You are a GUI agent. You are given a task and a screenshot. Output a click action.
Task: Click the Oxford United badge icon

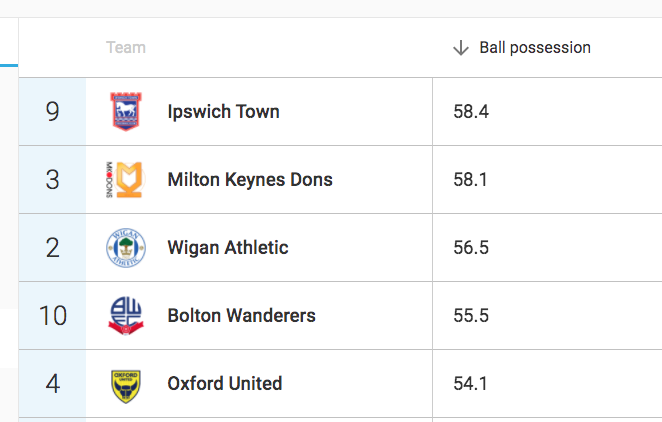click(x=126, y=384)
